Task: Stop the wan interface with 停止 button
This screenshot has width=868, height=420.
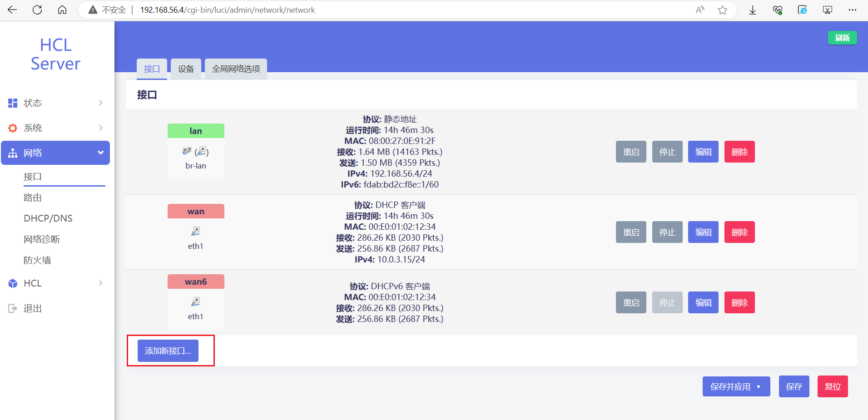Action: (667, 232)
